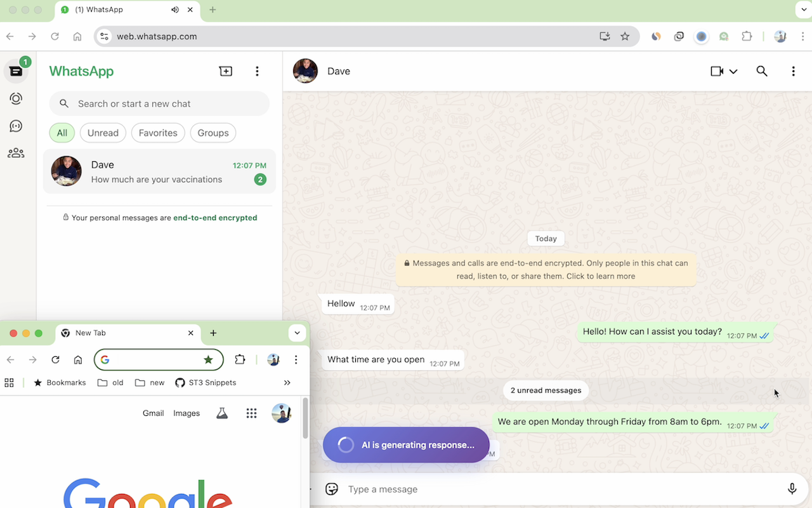Open the Extensions puzzle icon in main window
This screenshot has height=508, width=812.
pos(747,36)
